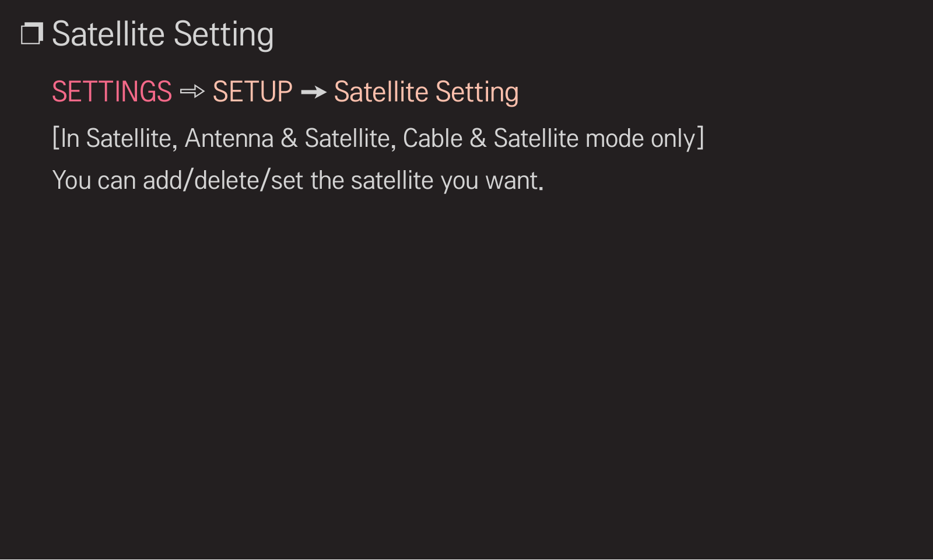Click the ampersand following Cable
This screenshot has height=560, width=933.
point(478,139)
